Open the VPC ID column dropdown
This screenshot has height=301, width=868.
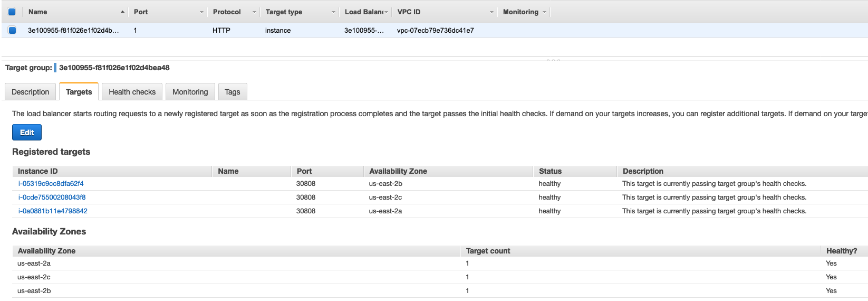pos(491,12)
